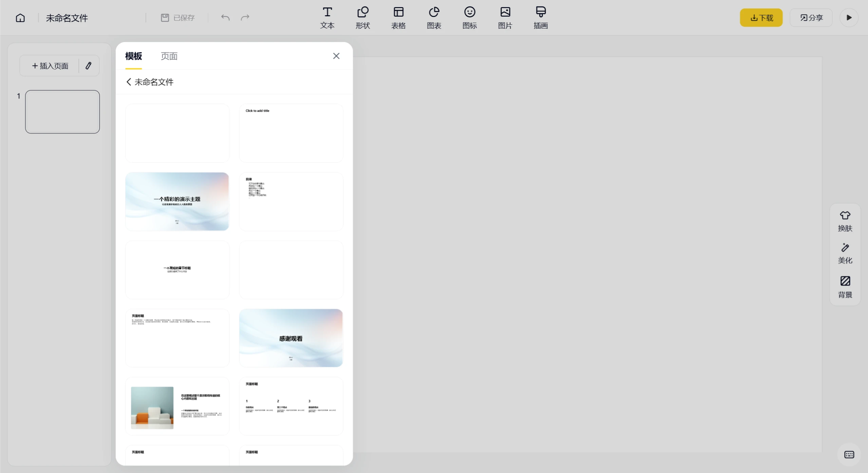Image resolution: width=868 pixels, height=473 pixels.
Task: Open the 插画 illustration tool
Action: 541,18
